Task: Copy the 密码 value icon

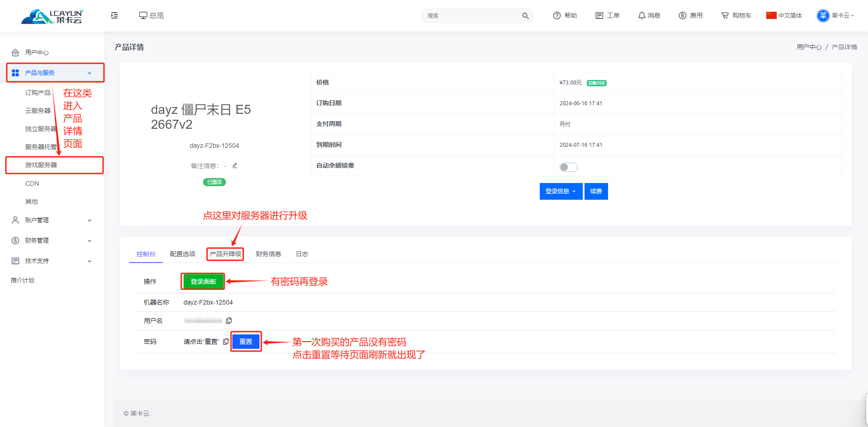Action: pos(226,342)
